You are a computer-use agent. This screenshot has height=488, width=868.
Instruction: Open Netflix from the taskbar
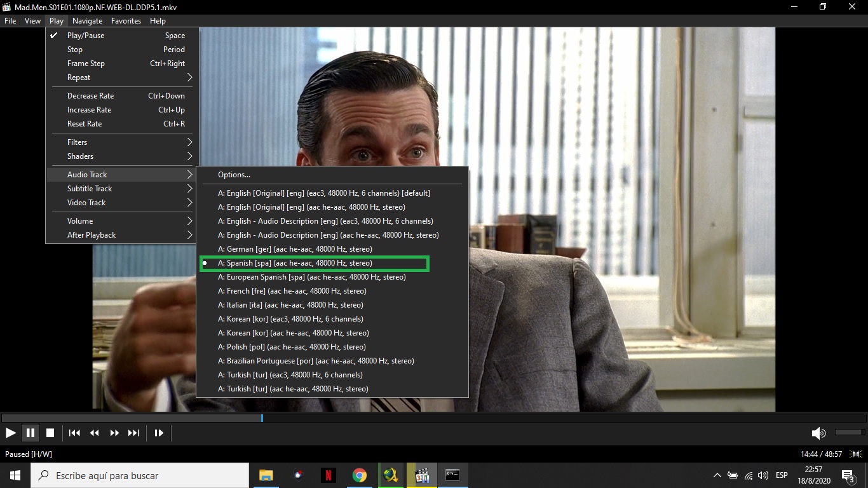click(328, 475)
